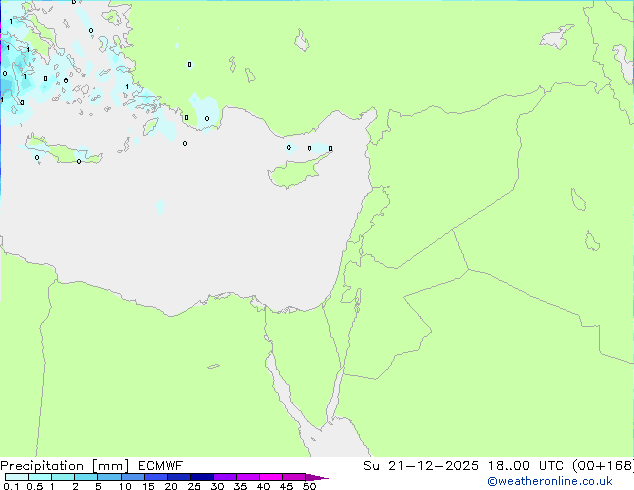Select the 45–50 mm legend swatch

tap(294, 477)
